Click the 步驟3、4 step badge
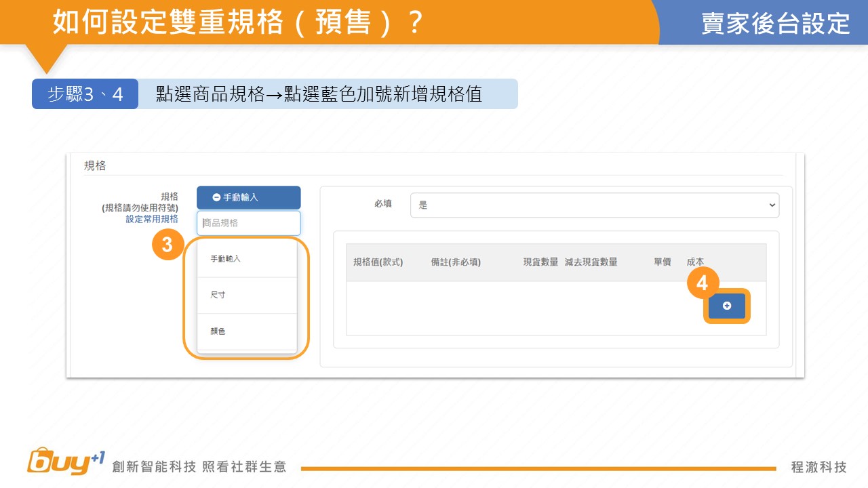This screenshot has height=488, width=868. [x=85, y=94]
